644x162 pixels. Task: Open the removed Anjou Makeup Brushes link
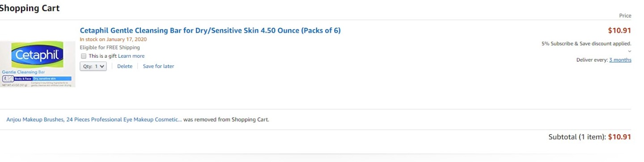click(94, 119)
